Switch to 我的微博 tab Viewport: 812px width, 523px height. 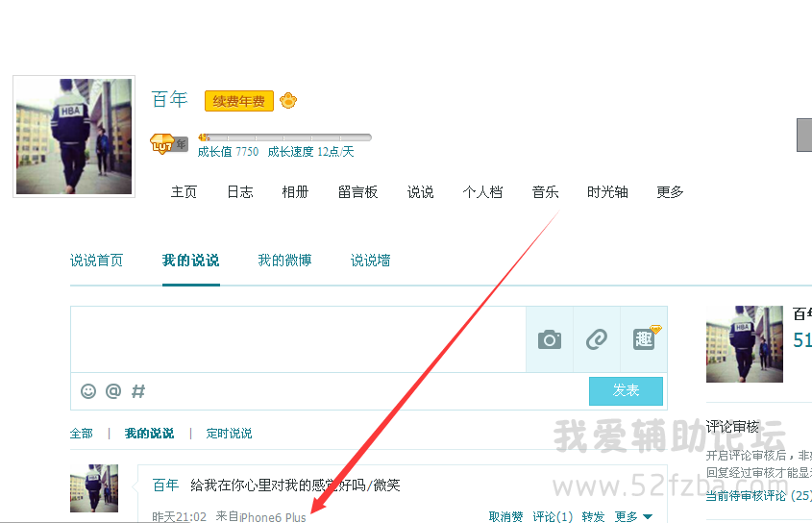click(x=284, y=261)
